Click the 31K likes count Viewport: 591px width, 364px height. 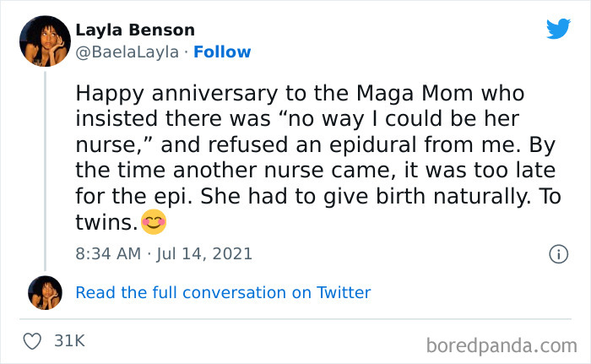click(x=69, y=341)
